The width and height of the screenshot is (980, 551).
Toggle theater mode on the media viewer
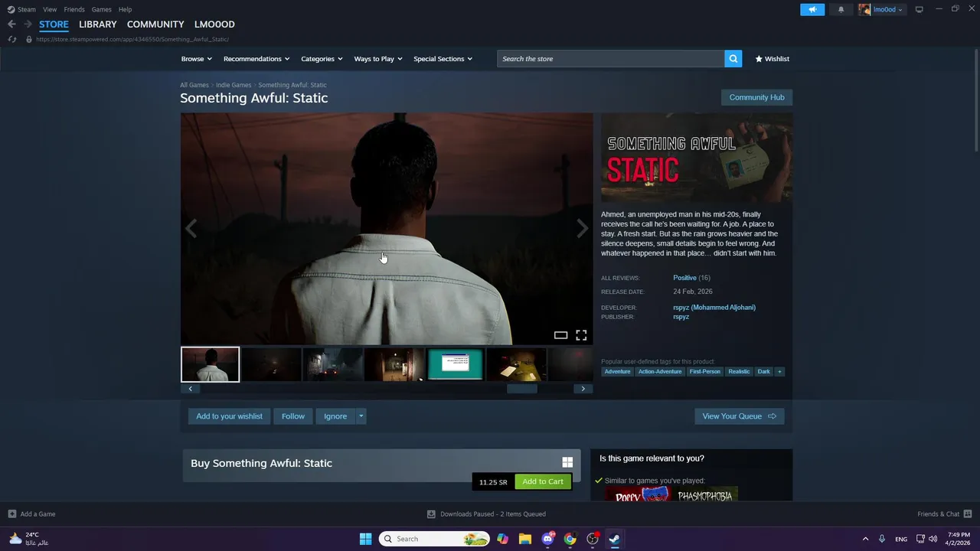click(x=560, y=335)
